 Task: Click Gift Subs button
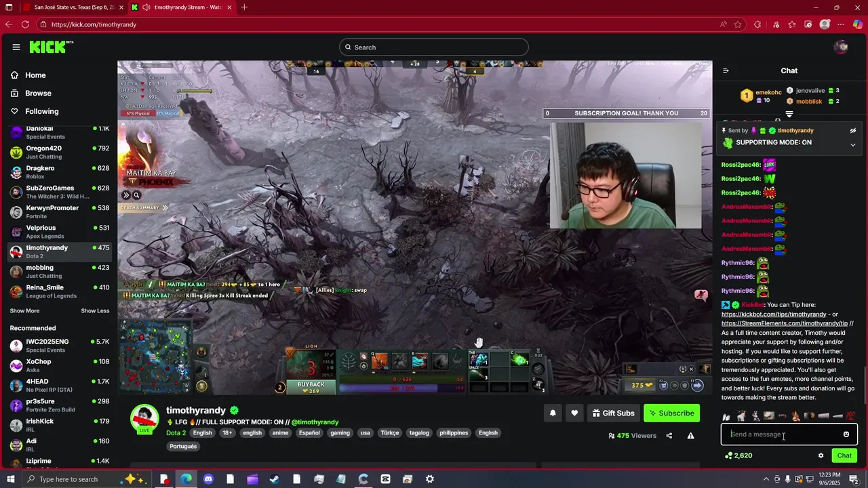coord(613,413)
